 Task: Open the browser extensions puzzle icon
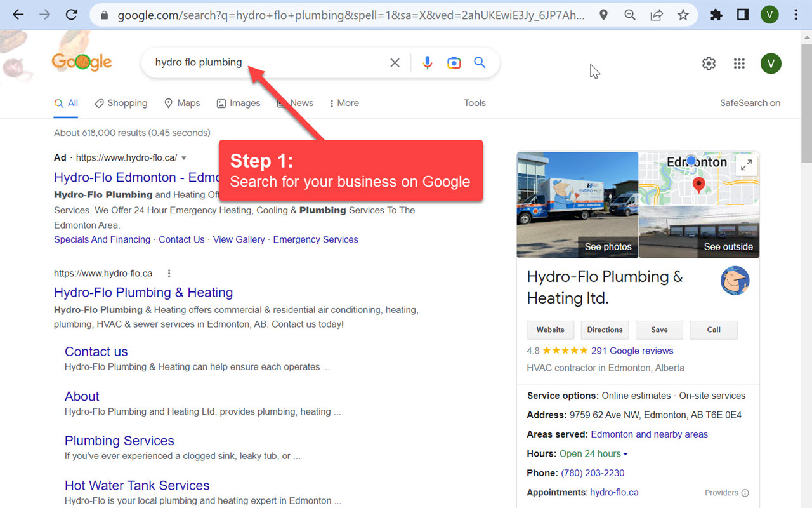click(716, 15)
